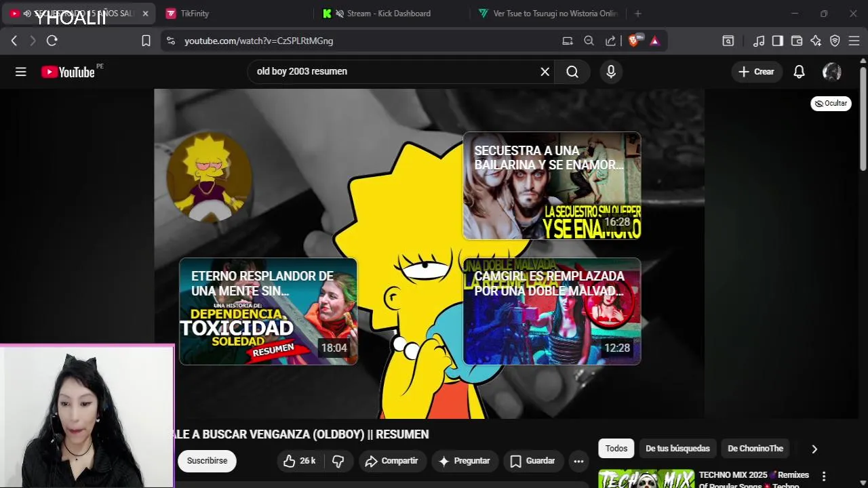Screen dimensions: 868x488
Task: Open the Brave playlist music icon
Action: (759, 41)
